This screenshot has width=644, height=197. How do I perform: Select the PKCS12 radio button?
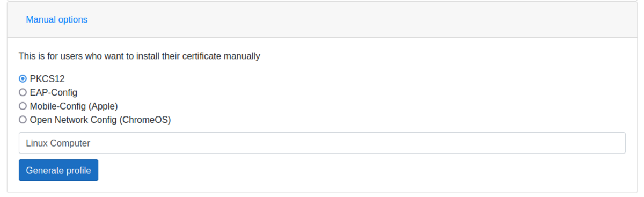(x=23, y=78)
